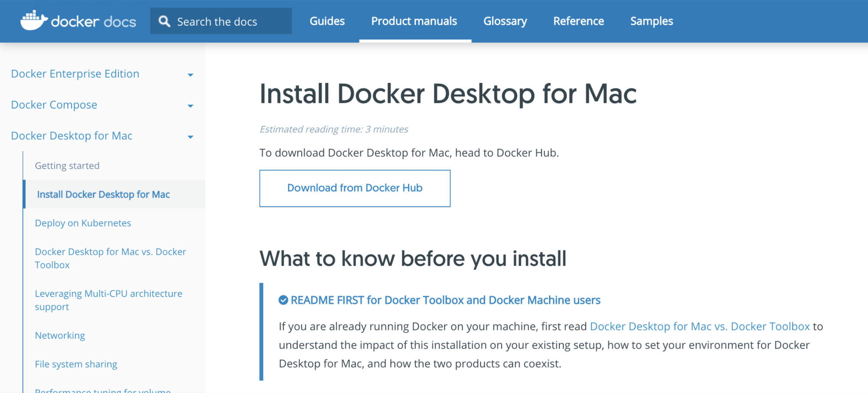Image resolution: width=868 pixels, height=393 pixels.
Task: Open File system sharing page
Action: pyautogui.click(x=76, y=364)
